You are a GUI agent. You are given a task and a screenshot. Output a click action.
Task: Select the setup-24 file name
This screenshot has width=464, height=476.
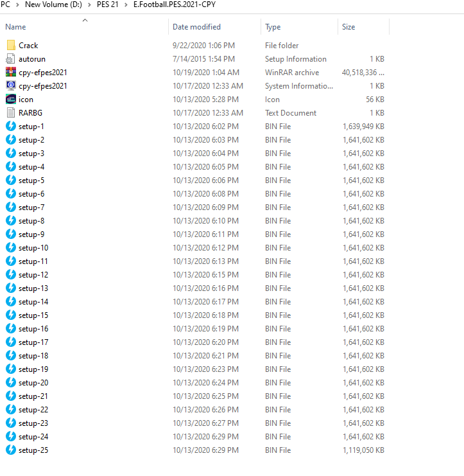click(33, 437)
